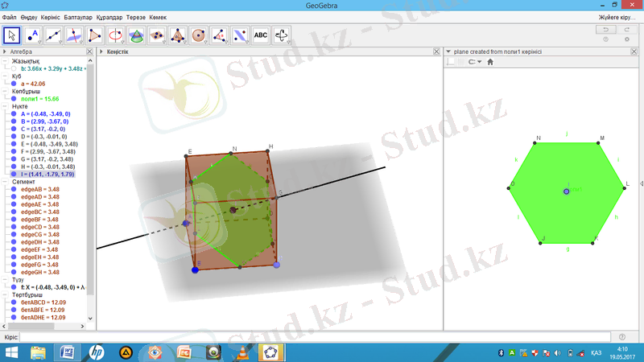Collapse the Жазықтық category
Screen dimensions: 644x362
6,61
